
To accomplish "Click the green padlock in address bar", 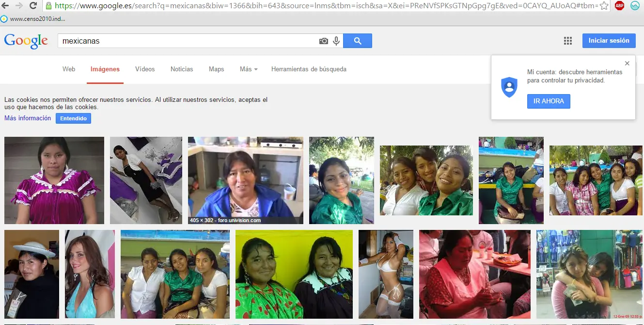I will 49,6.
